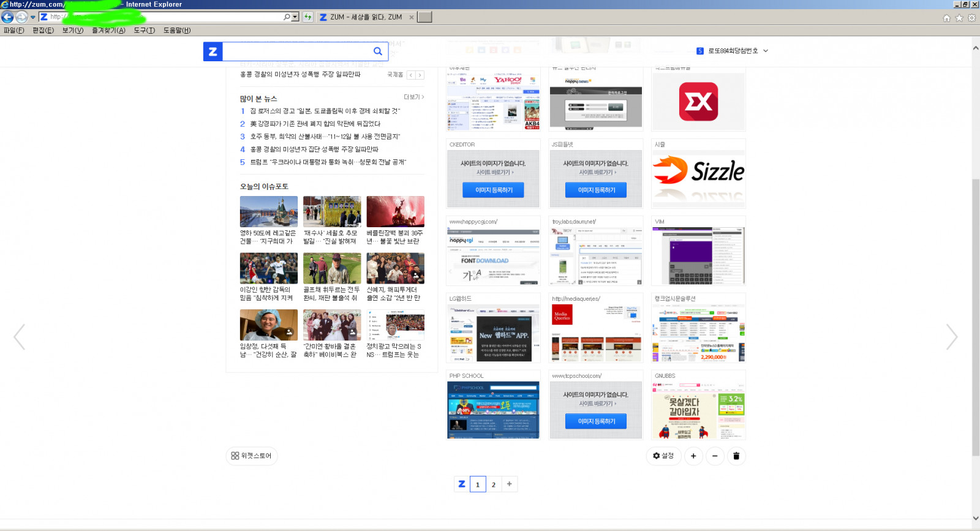Open the 편집(E) menu

point(43,30)
